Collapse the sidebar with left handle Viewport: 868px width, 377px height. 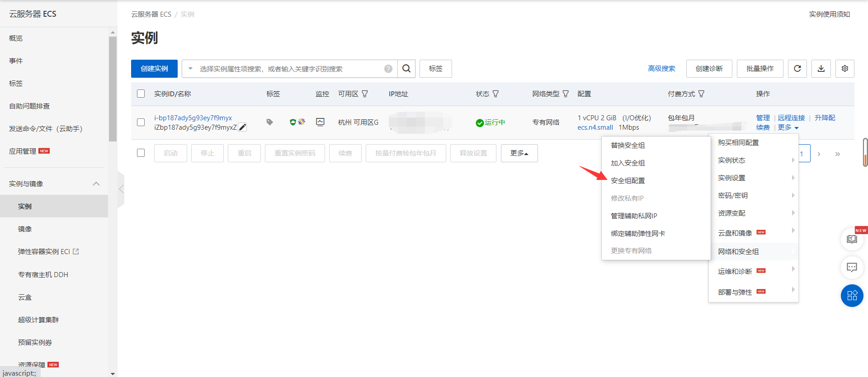[121, 189]
